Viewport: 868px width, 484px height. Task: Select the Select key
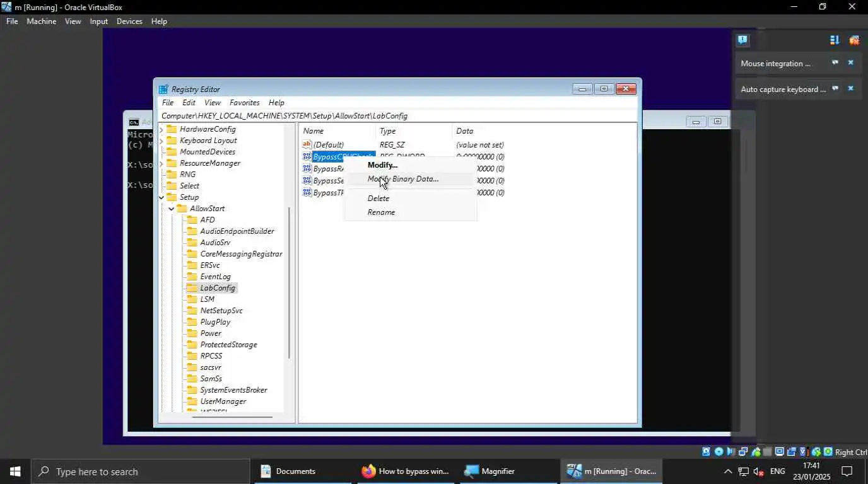coord(189,186)
